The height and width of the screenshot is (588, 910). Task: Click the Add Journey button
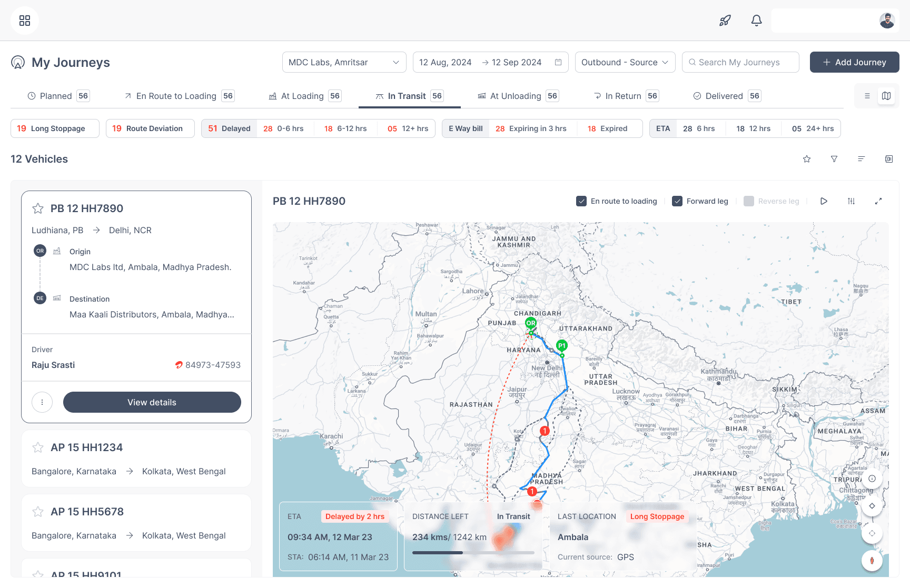pos(854,62)
